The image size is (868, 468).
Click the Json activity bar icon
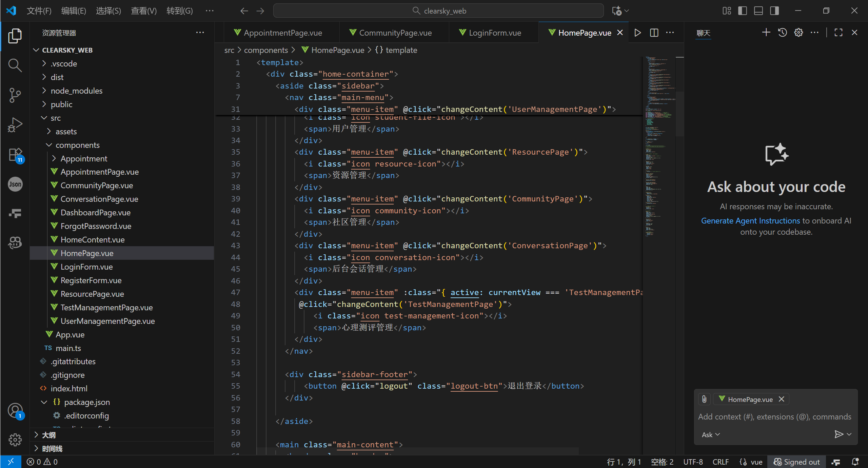click(15, 184)
